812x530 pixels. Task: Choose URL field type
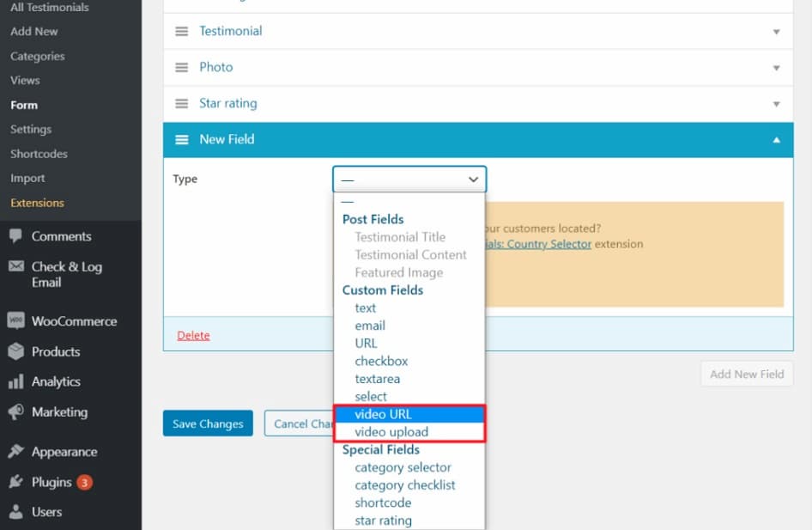click(366, 343)
